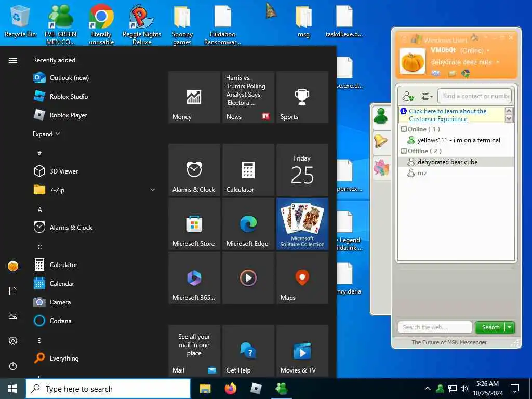This screenshot has height=399, width=532.
Task: Click the Add a contact icon in Messenger
Action: (408, 96)
